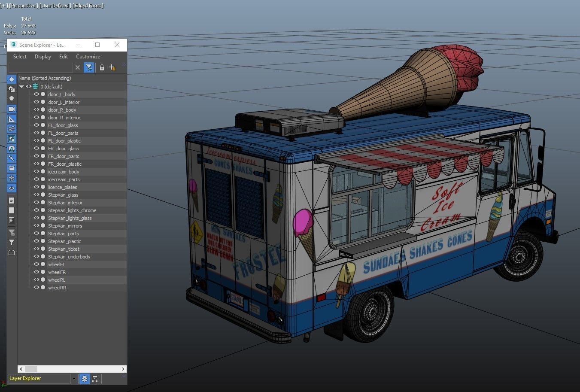
Task: Toggle visibility of FL_door_glass
Action: point(36,125)
